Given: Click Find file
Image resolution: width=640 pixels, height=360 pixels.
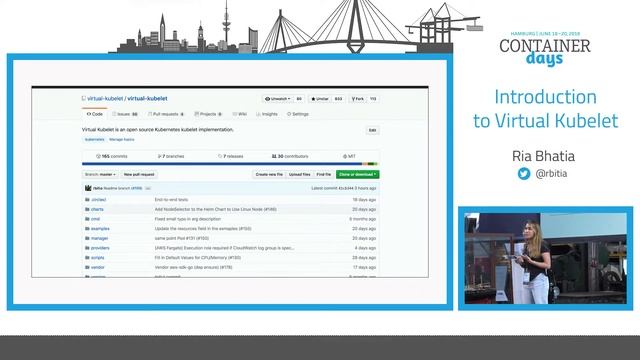Looking at the screenshot, I should point(324,174).
